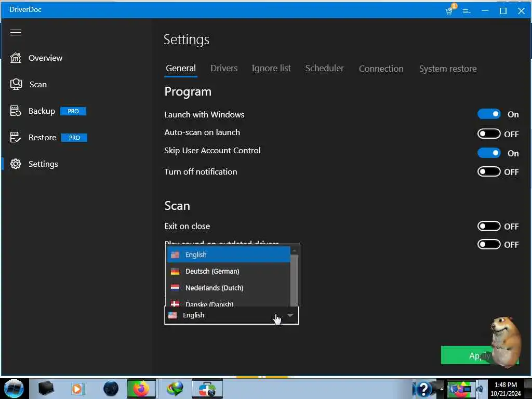Switch to the General tab
This screenshot has height=399, width=532.
181,69
